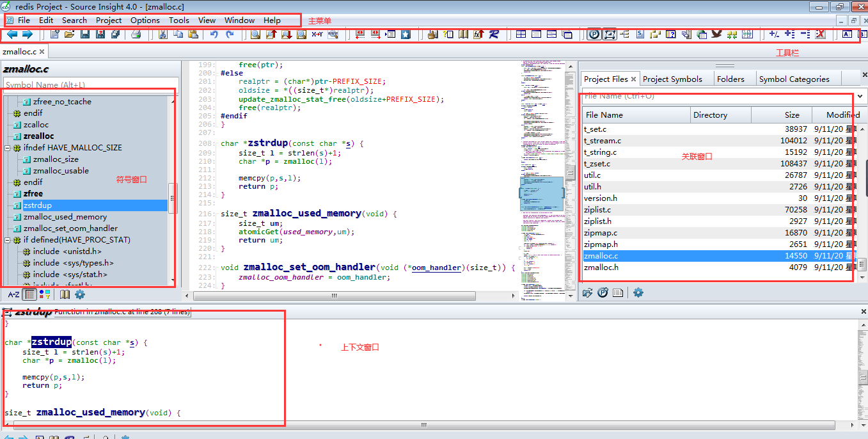868x439 pixels.
Task: Click the File Name filter input field
Action: (718, 96)
